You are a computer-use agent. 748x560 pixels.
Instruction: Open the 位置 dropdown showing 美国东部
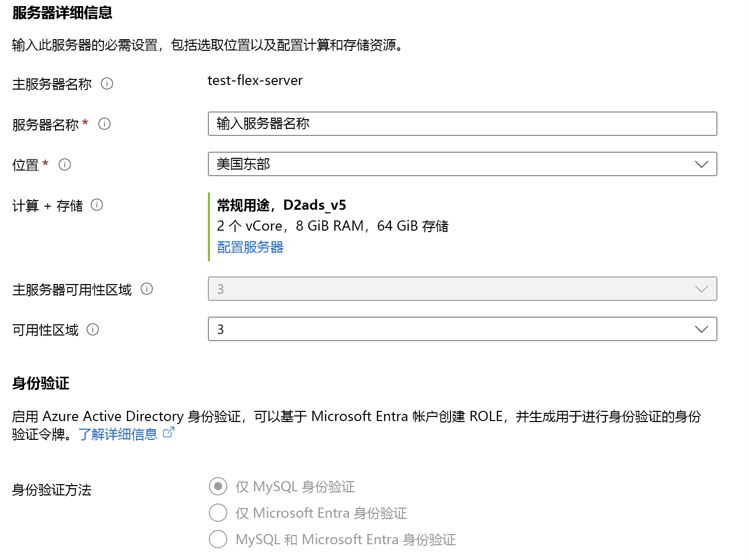click(462, 164)
